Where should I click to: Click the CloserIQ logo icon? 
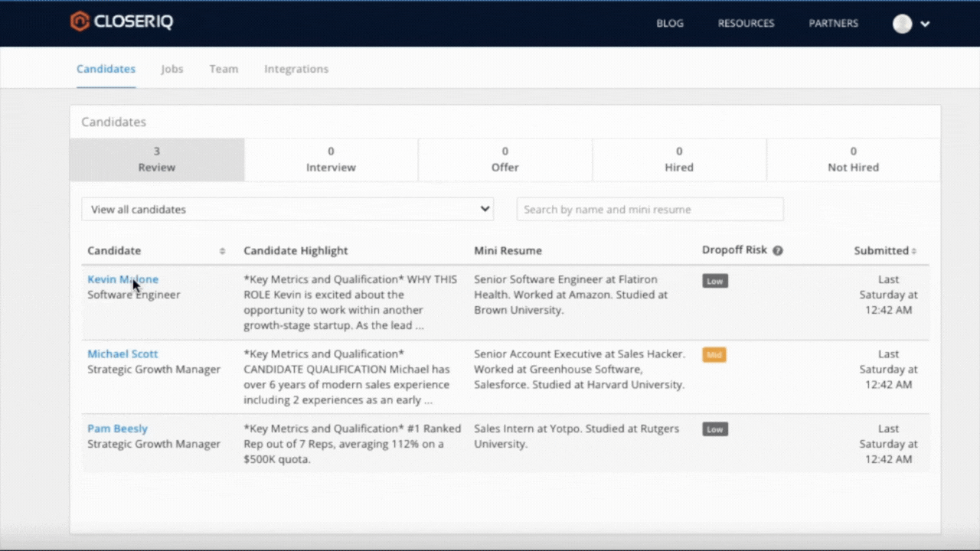coord(80,21)
